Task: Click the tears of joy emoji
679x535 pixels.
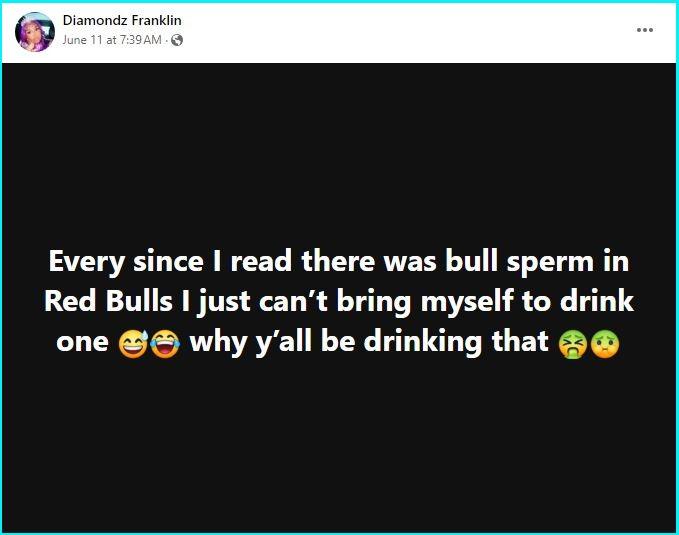Action: pyautogui.click(x=165, y=343)
